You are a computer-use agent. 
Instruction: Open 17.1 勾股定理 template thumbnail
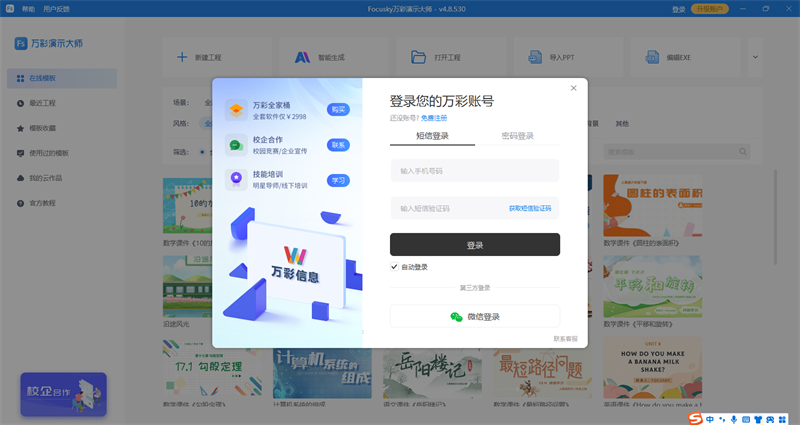coord(212,368)
